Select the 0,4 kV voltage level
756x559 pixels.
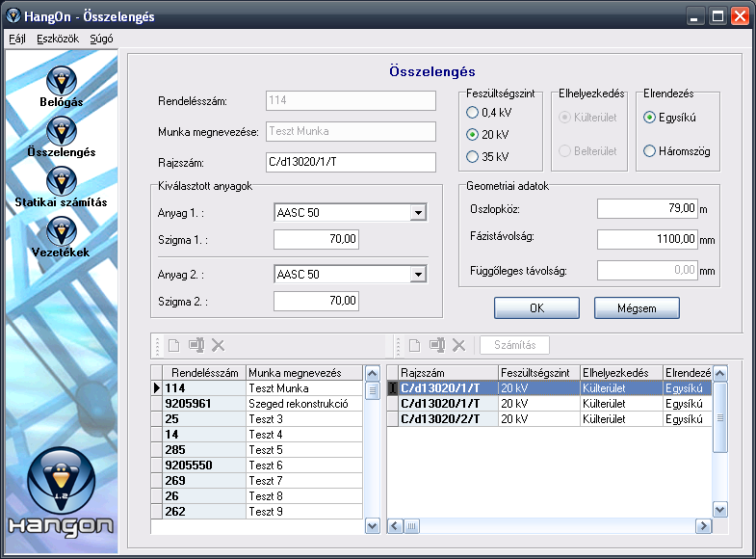(472, 115)
